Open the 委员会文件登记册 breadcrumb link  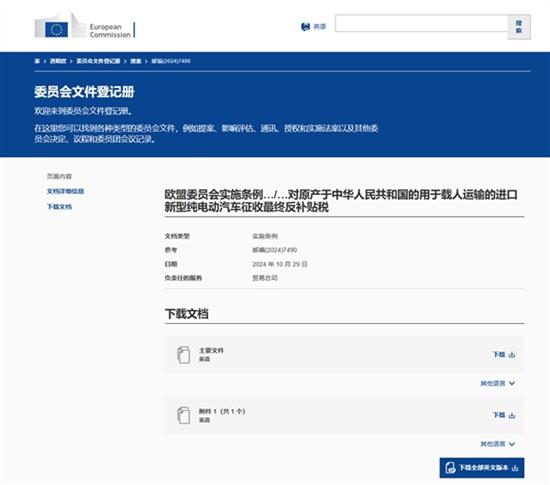pyautogui.click(x=98, y=61)
